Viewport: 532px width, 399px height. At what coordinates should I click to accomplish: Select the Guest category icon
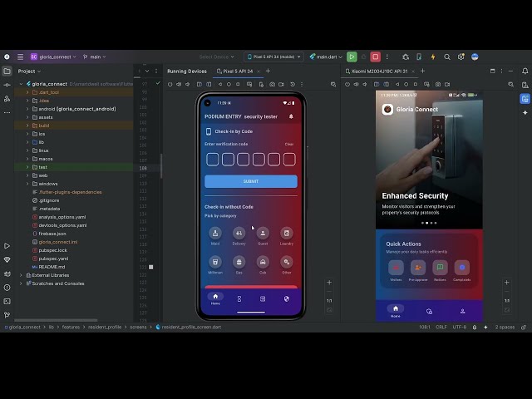point(263,233)
